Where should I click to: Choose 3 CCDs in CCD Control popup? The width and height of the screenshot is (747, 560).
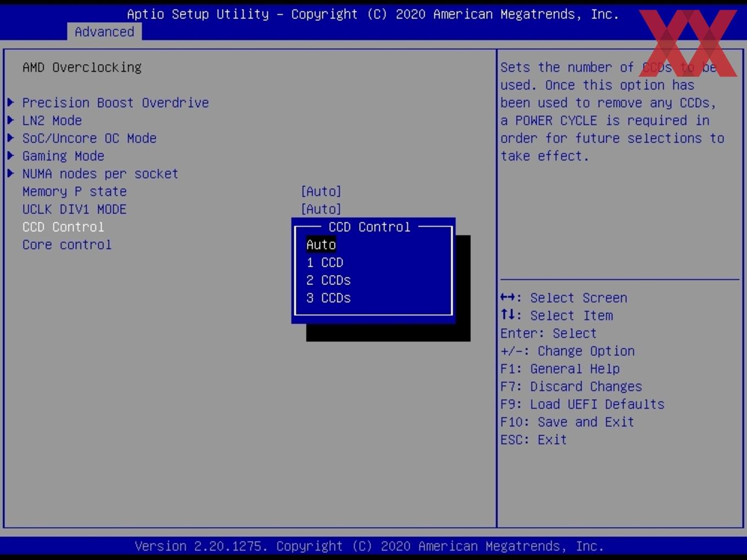click(328, 298)
